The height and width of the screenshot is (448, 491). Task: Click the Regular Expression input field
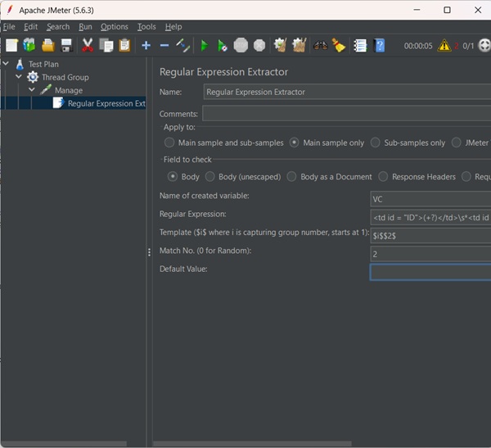(x=430, y=217)
